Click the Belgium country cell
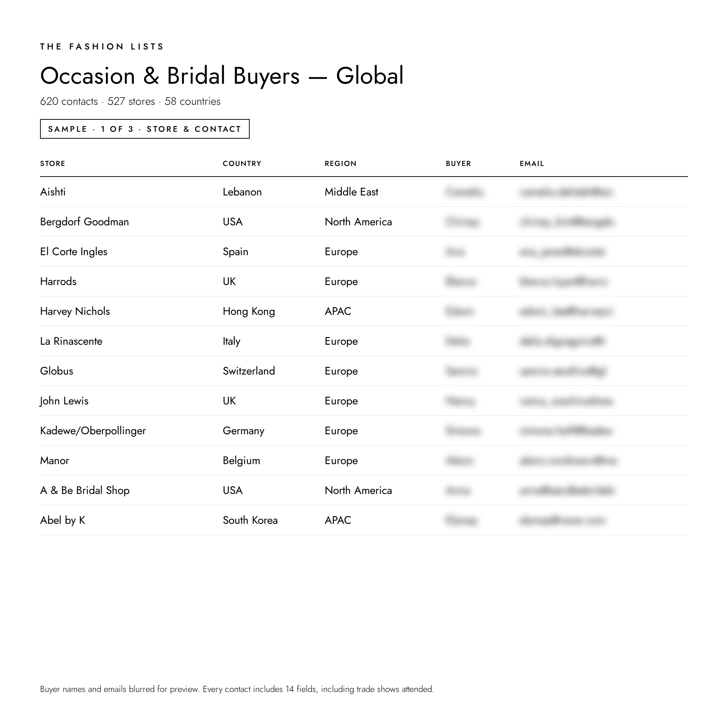Screen dimensions: 728x728 pos(241,460)
